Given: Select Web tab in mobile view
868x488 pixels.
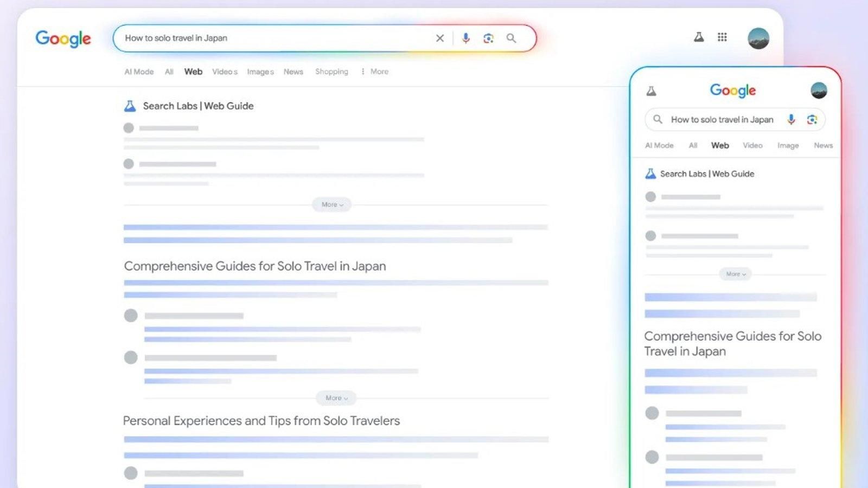Looking at the screenshot, I should [720, 145].
